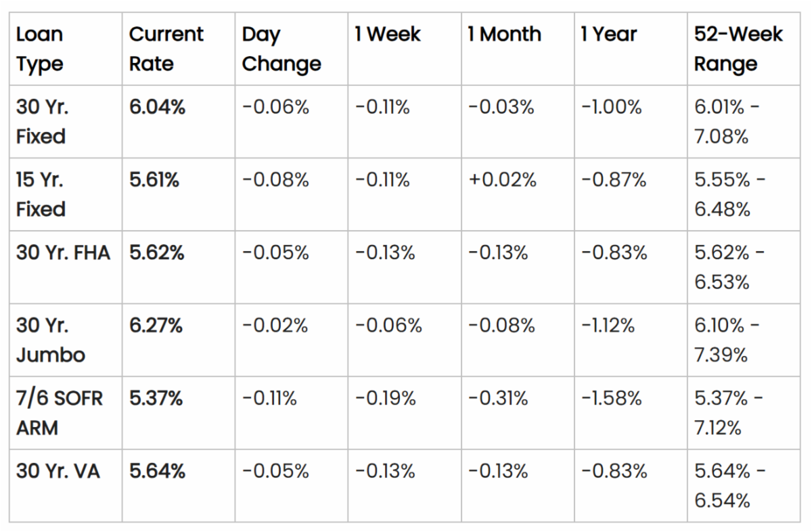Screen dimensions: 812x532
Task: Click the Current Rate column header
Action: coord(166,49)
